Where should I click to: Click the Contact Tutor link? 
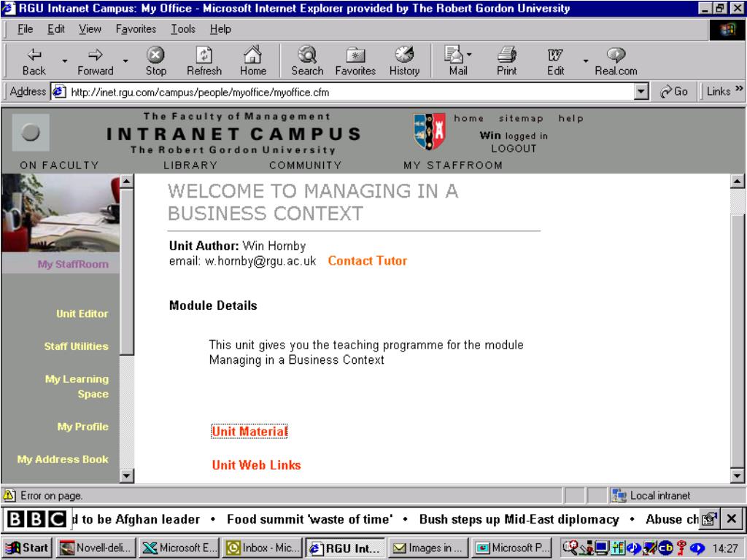368,261
